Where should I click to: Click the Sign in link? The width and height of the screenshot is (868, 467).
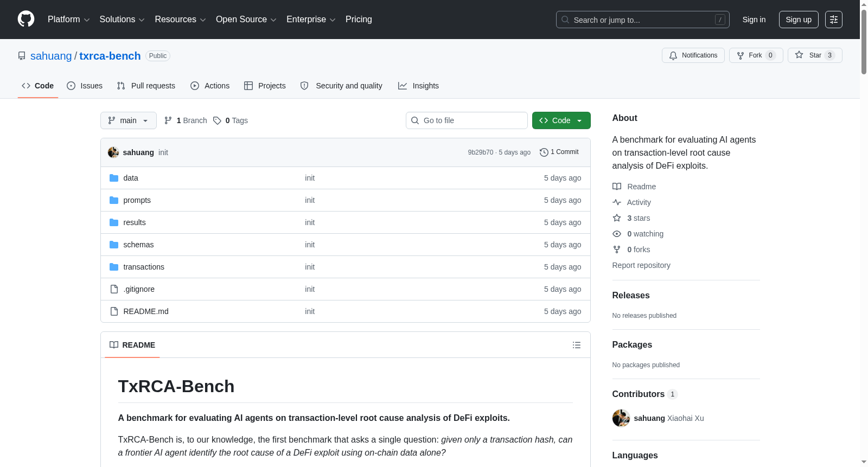click(x=754, y=20)
